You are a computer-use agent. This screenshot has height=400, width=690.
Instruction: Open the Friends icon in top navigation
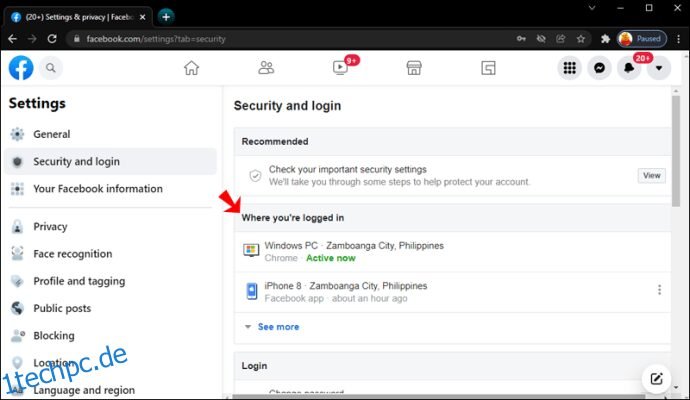(x=266, y=68)
